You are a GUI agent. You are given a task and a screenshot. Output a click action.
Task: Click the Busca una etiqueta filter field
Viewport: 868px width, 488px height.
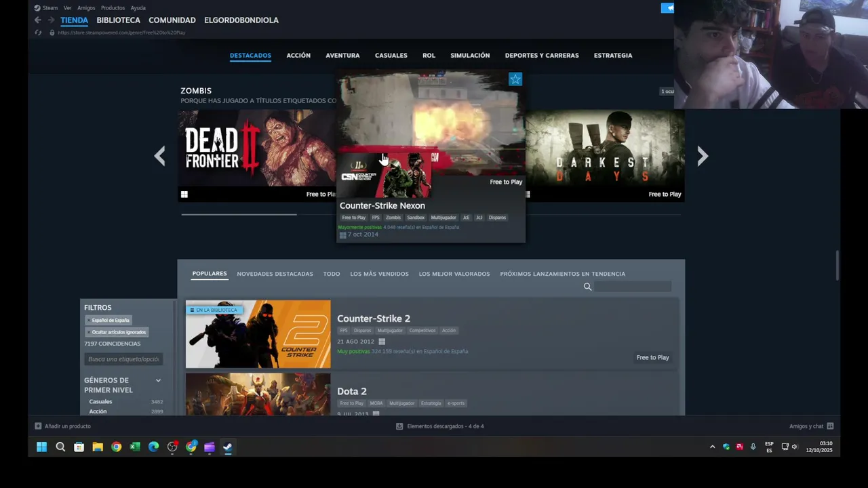(123, 359)
